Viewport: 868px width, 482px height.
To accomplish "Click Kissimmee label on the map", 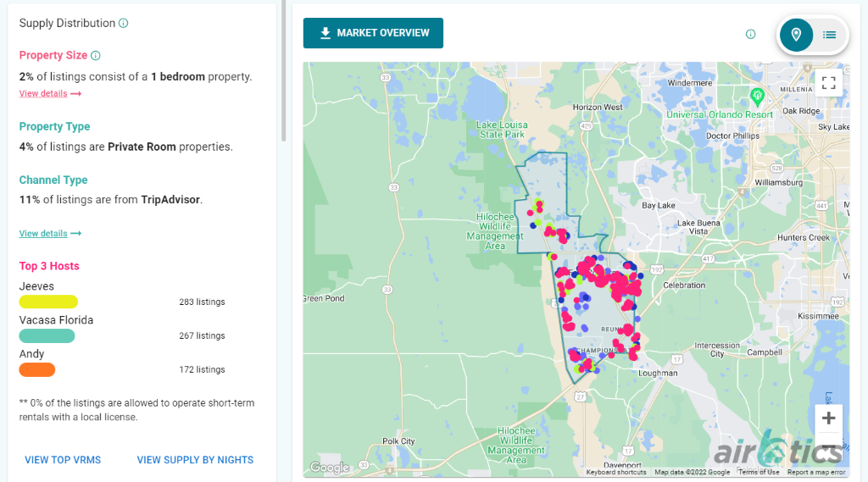I will [x=818, y=316].
